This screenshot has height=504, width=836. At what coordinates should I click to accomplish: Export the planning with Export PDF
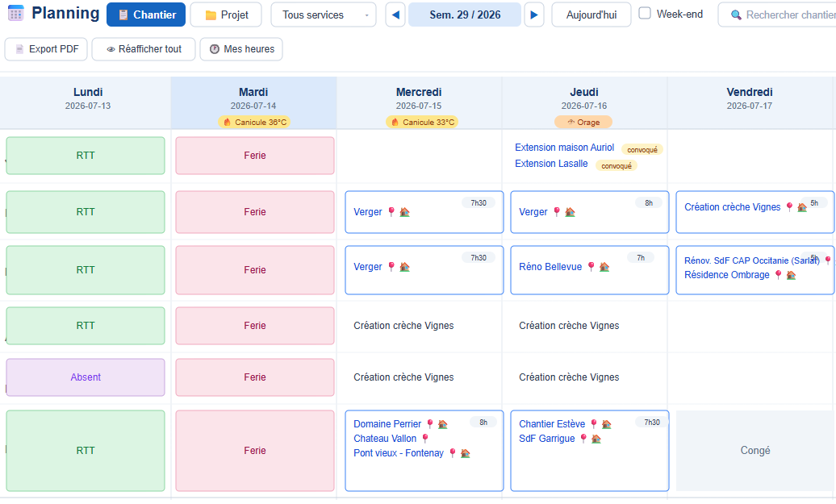[x=46, y=49]
